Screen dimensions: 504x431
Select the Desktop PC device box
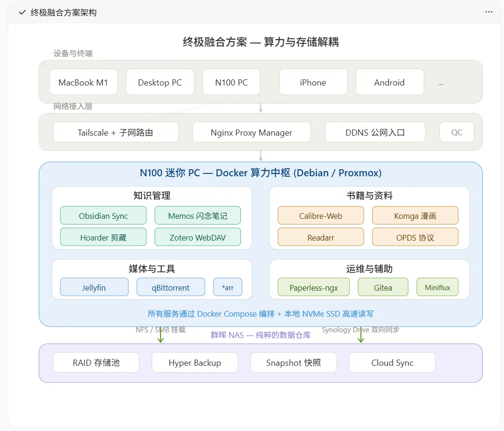[x=160, y=82]
